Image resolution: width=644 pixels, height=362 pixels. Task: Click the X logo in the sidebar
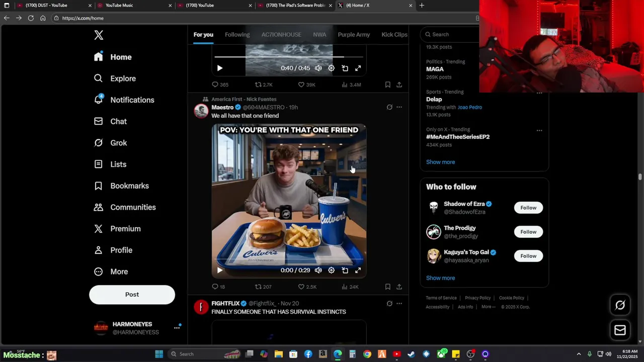click(x=99, y=35)
